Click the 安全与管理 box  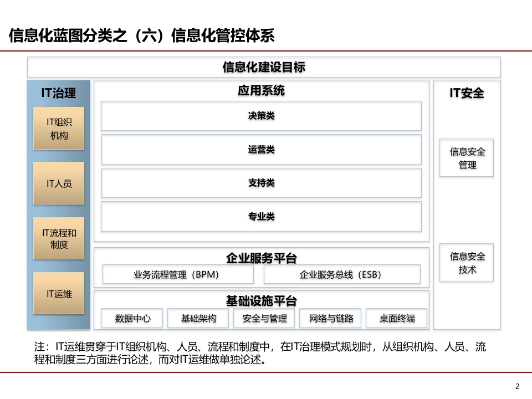pyautogui.click(x=264, y=318)
